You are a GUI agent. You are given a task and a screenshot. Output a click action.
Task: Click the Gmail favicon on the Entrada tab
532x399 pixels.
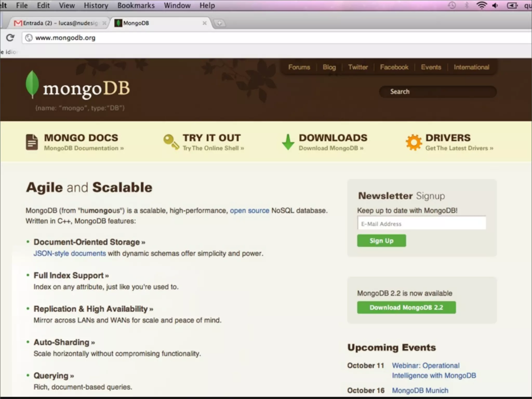click(18, 23)
